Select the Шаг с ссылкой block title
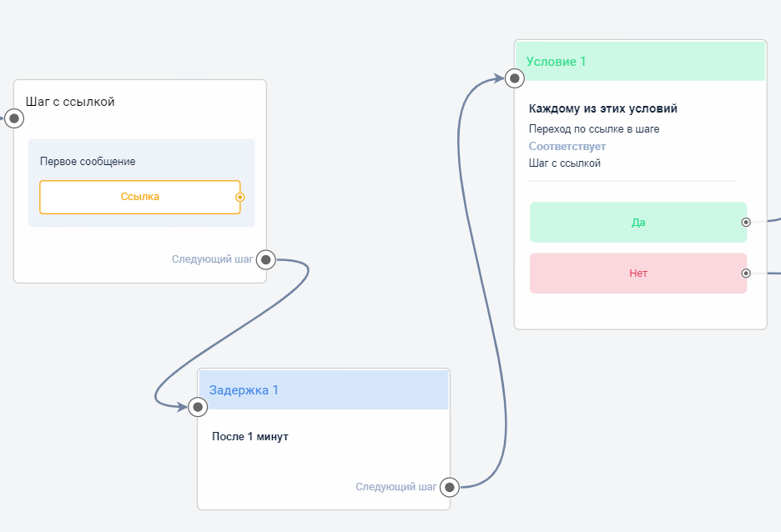This screenshot has height=532, width=781. (x=70, y=102)
